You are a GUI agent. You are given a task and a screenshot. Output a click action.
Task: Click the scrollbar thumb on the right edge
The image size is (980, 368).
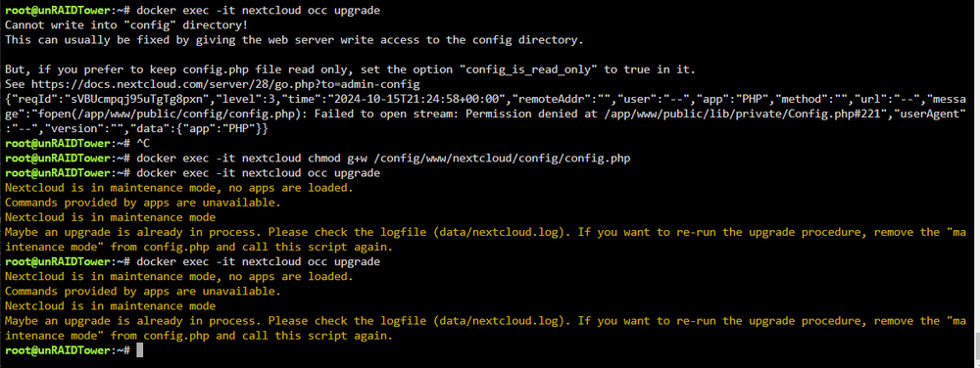click(976, 342)
